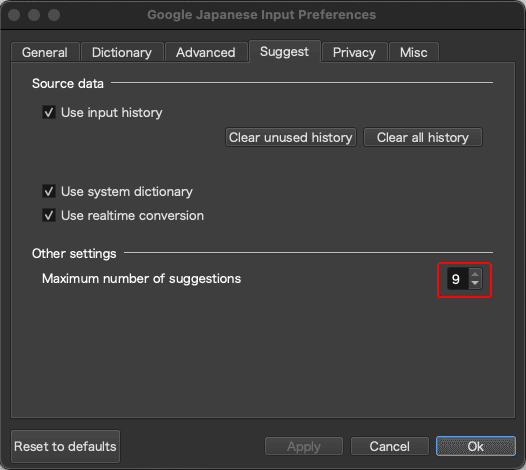Screen dimensions: 526x470
Task: Click the 'Other settings' section heading
Action: 74,254
